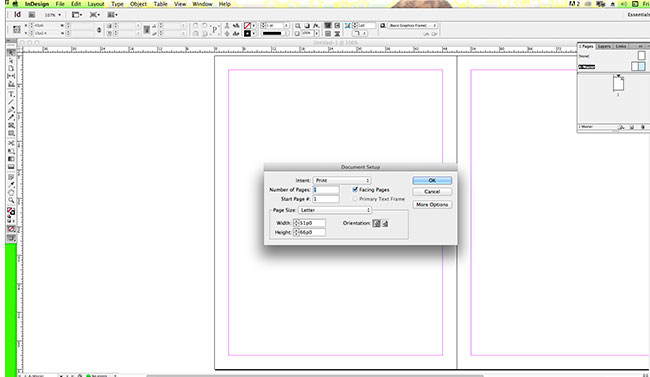Select the Type tool
Viewport: 650px width, 377px height.
(11, 95)
